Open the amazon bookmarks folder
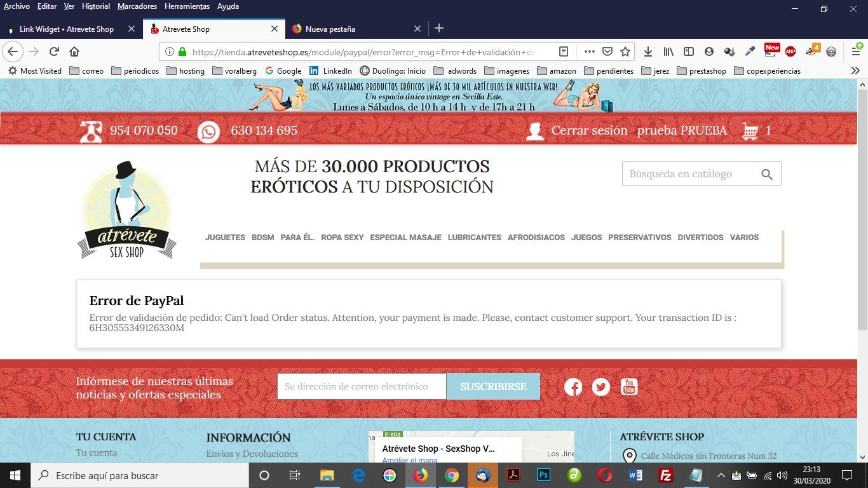 (556, 71)
